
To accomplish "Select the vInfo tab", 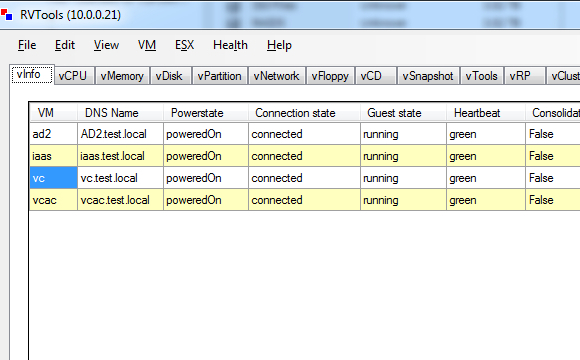I will coord(32,74).
